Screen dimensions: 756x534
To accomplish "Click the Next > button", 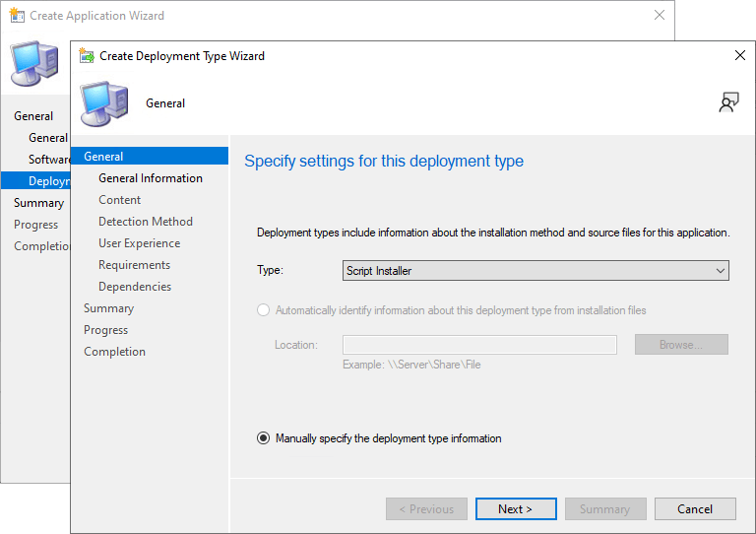I will click(x=516, y=509).
